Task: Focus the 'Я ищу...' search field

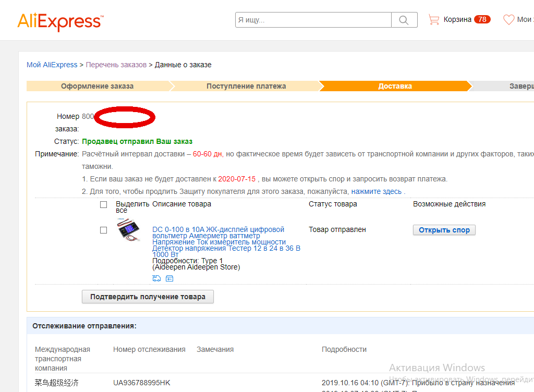Action: (x=313, y=20)
